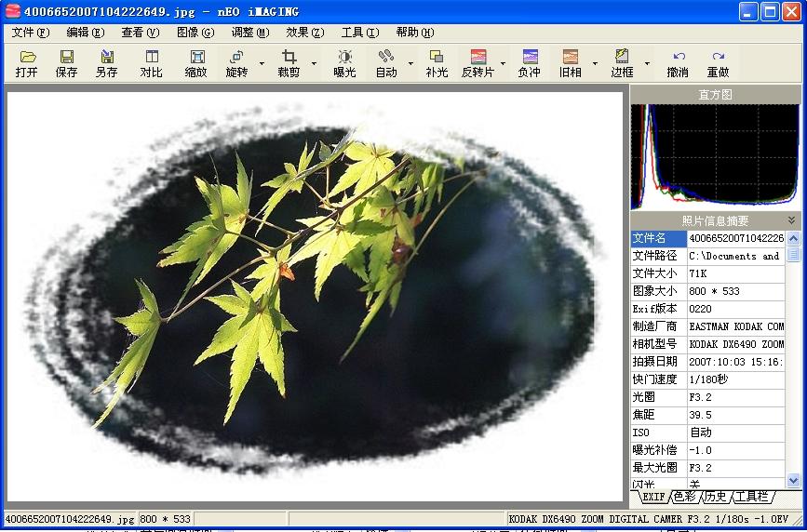Click the 负冲 (Negative effect) icon

pyautogui.click(x=530, y=63)
